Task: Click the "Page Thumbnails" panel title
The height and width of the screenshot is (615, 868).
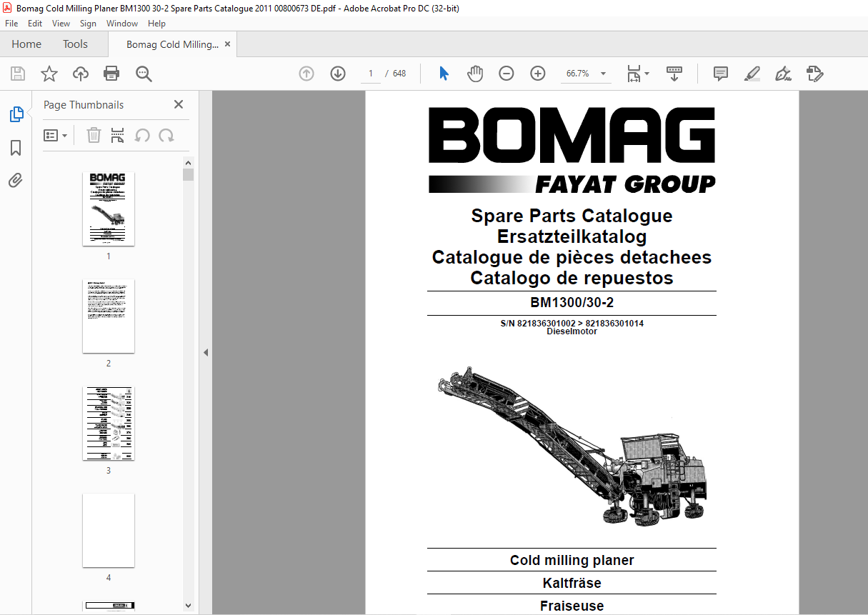Action: click(x=84, y=105)
